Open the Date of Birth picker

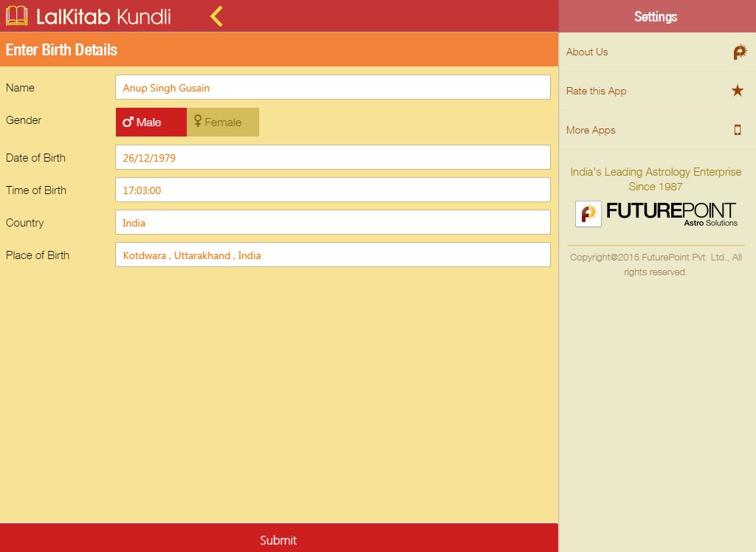[332, 157]
